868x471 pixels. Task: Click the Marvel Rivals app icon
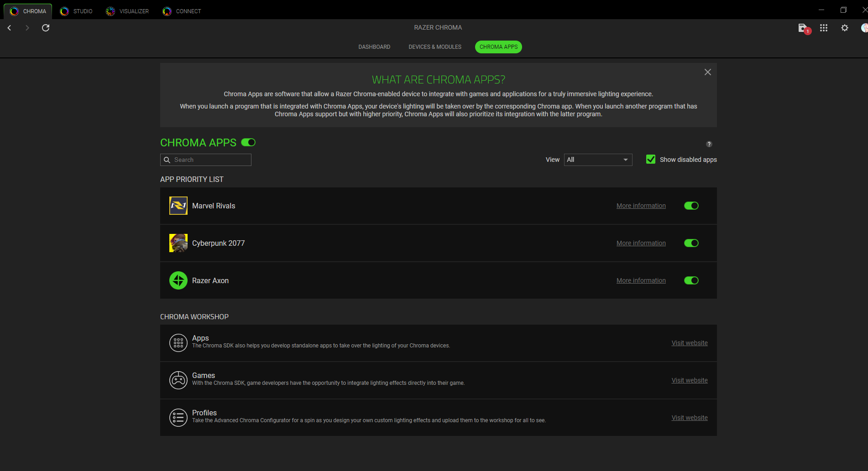(x=178, y=206)
